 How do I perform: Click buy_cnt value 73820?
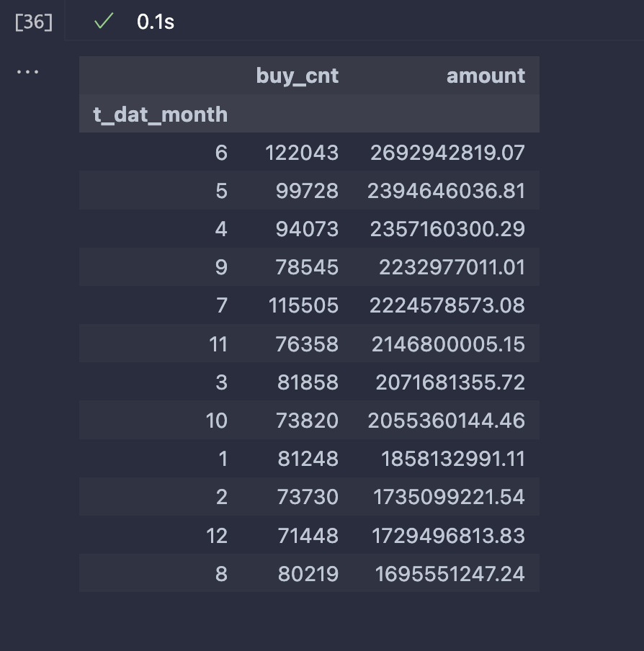point(308,421)
